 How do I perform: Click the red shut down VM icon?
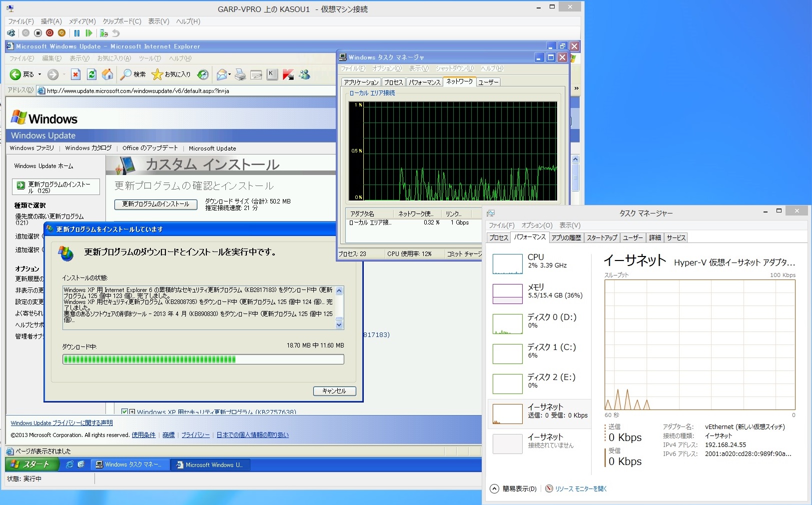click(x=49, y=33)
